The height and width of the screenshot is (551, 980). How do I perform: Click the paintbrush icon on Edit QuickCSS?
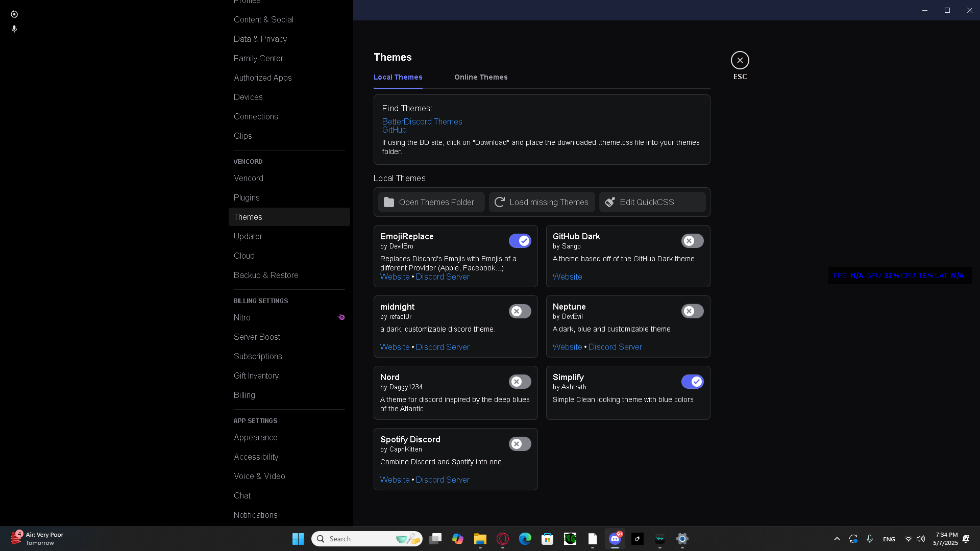pyautogui.click(x=610, y=202)
